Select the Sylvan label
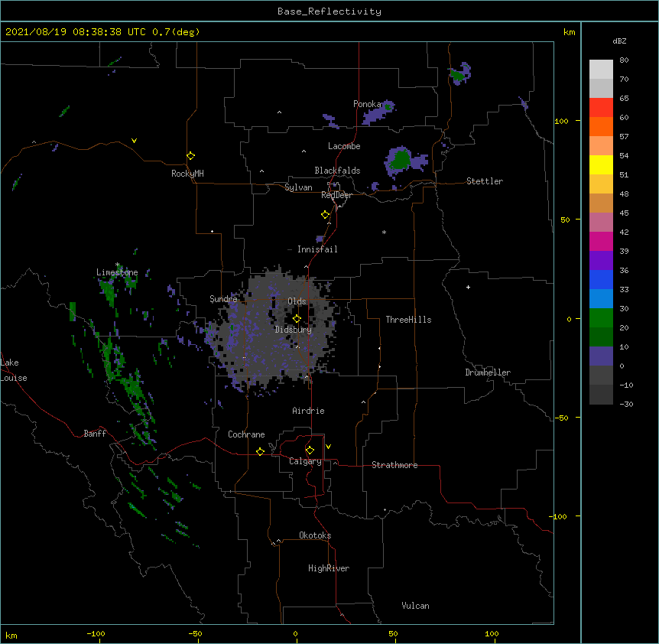Screen dimensions: 659x644 (x=298, y=187)
